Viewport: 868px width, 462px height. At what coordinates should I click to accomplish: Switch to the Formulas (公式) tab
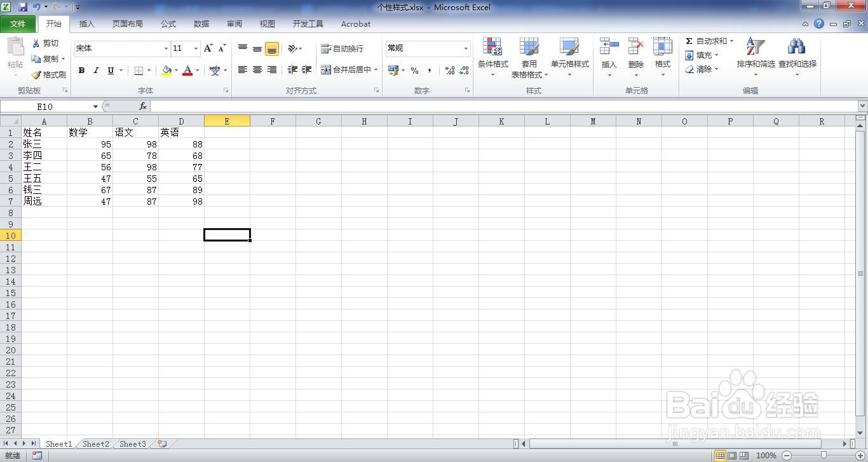(168, 24)
